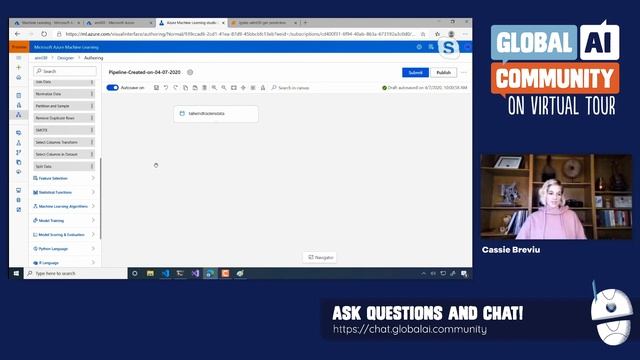Open the Windows Start menu
This screenshot has width=640, height=360.
coord(16,273)
